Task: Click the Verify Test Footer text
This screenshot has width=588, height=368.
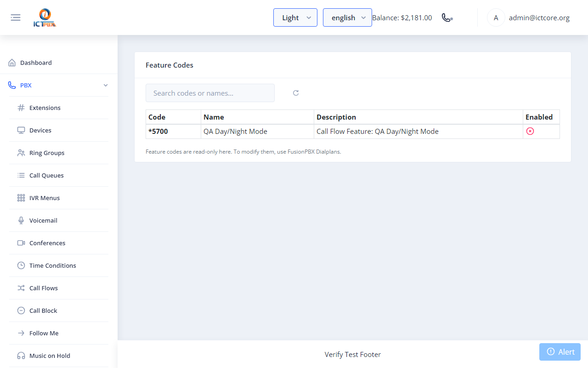Action: (353, 354)
